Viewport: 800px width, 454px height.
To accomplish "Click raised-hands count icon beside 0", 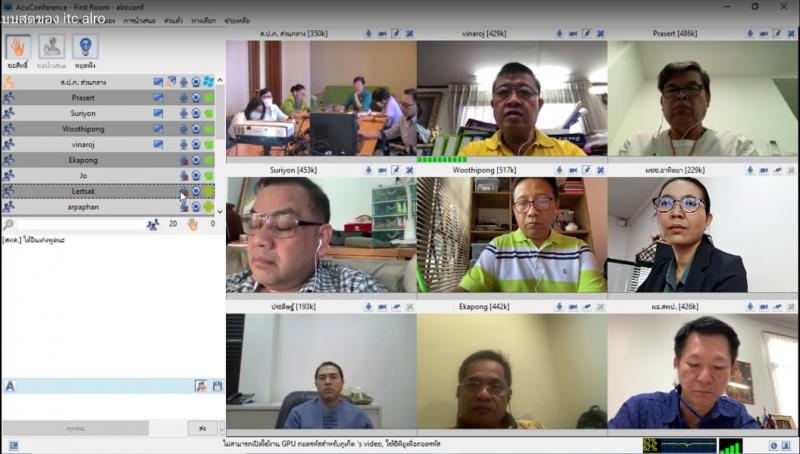I will coord(192,223).
